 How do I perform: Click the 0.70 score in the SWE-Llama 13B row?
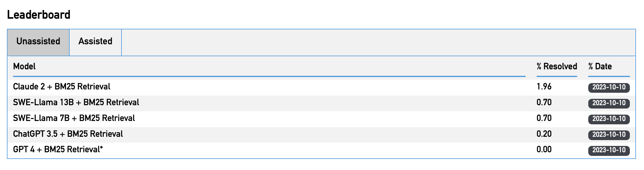pos(544,102)
